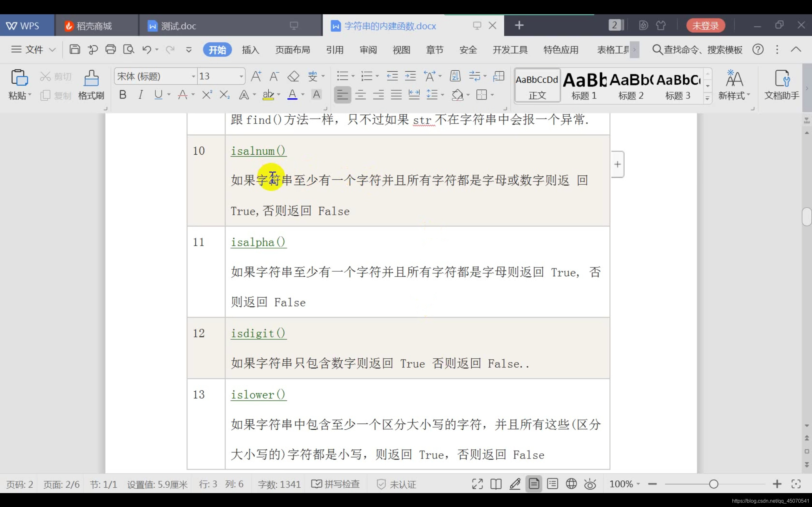Click the clear formatting eraser icon
Screen dimensions: 812x507
(x=293, y=76)
